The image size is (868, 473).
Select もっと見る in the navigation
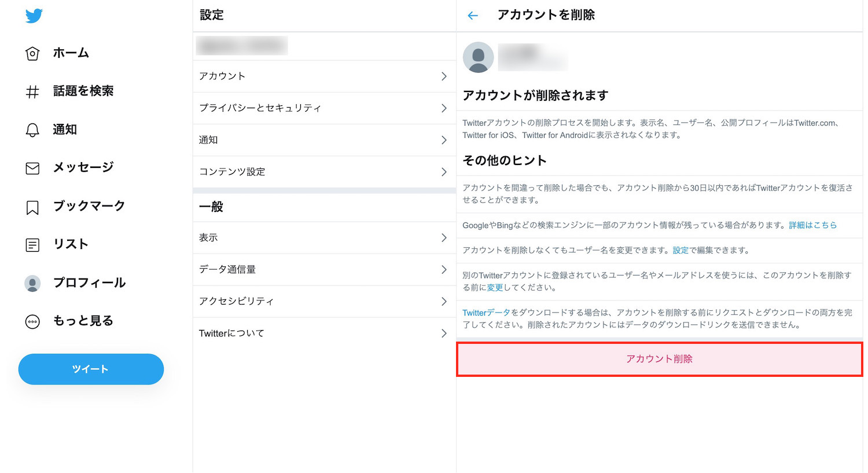(83, 321)
